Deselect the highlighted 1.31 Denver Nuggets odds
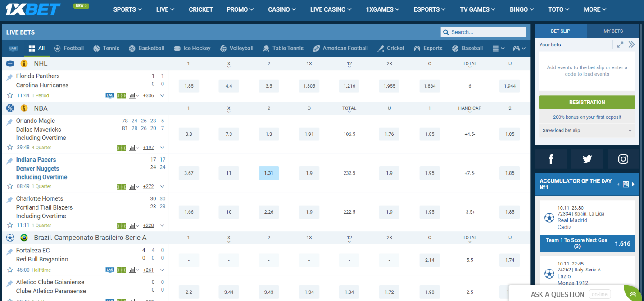Screen dimensions: 644x301 point(268,173)
